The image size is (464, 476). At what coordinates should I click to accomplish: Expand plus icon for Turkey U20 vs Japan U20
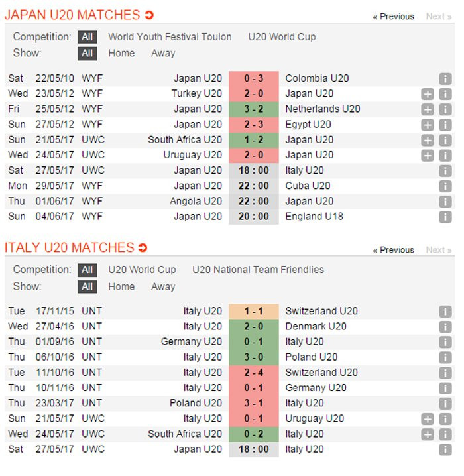coord(428,94)
